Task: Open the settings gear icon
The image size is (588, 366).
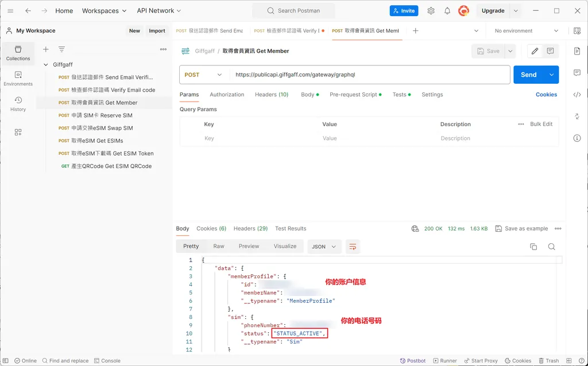Action: coord(431,11)
